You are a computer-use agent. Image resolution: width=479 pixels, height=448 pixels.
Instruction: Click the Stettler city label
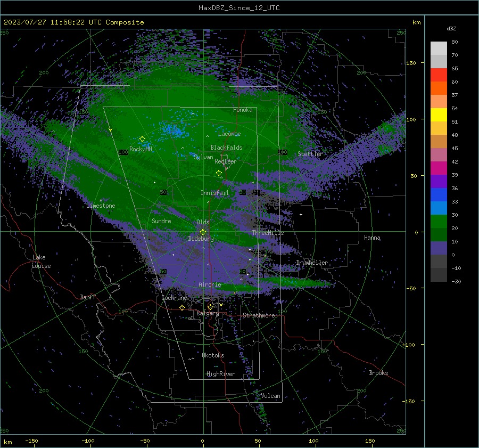tap(310, 154)
